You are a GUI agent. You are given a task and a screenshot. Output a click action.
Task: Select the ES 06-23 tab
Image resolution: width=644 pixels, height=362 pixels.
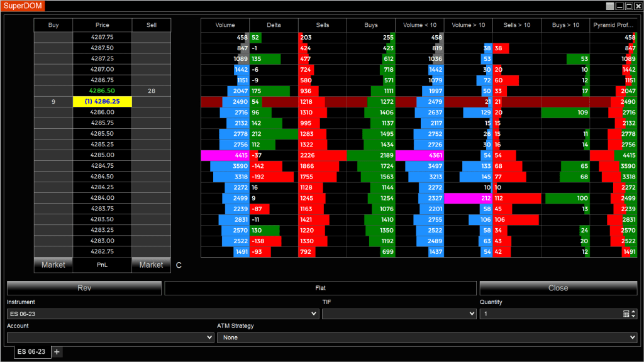click(x=31, y=352)
